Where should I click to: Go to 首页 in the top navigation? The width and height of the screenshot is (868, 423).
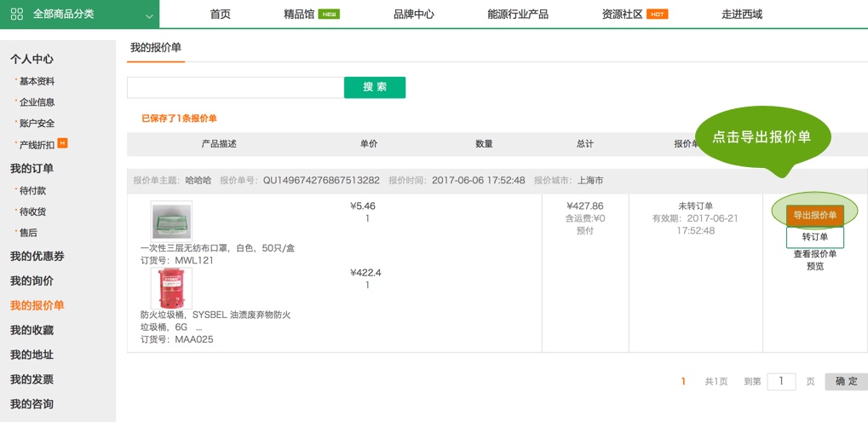click(220, 14)
